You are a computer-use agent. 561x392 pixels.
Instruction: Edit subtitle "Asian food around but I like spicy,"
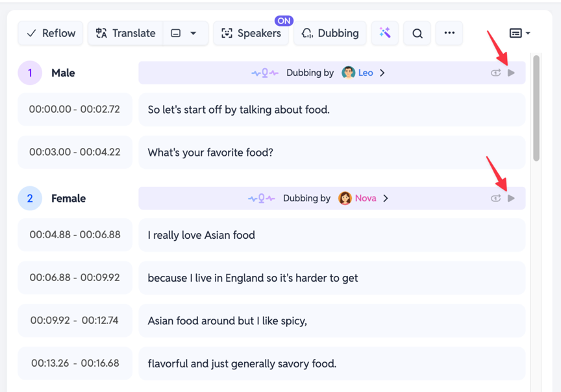point(332,321)
